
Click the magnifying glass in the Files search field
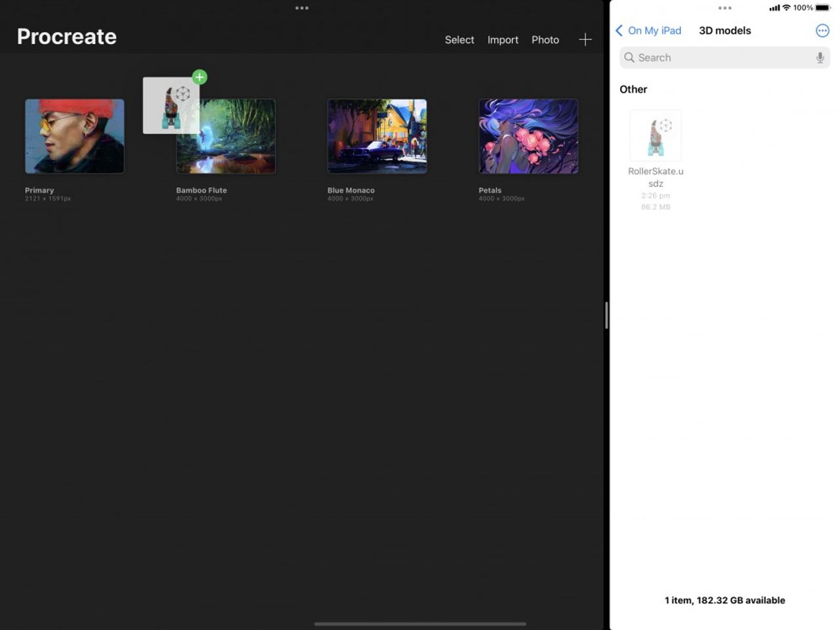tap(628, 58)
